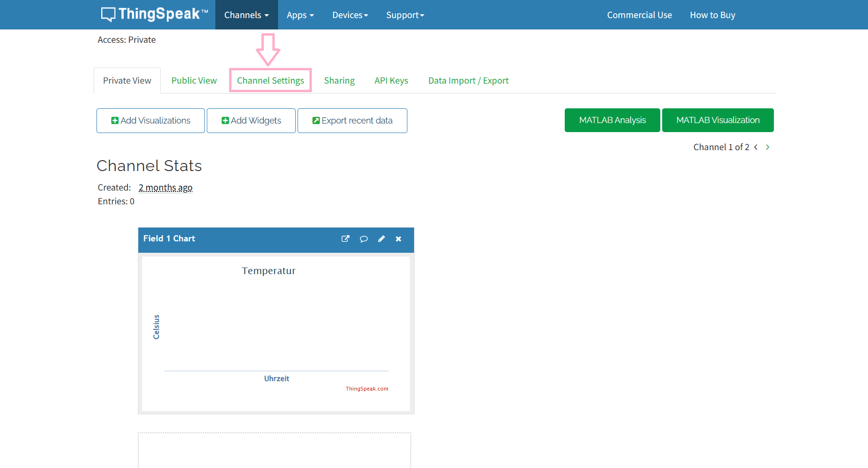Open the ThingSpeak.com chart link
The height and width of the screenshot is (468, 868).
(x=366, y=389)
